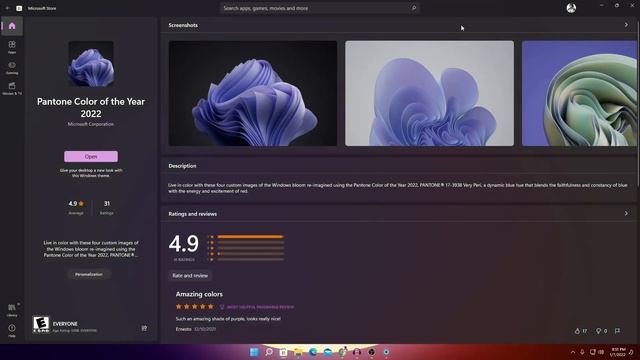Open the Library from the sidebar
Image resolution: width=640 pixels, height=360 pixels.
pyautogui.click(x=12, y=310)
